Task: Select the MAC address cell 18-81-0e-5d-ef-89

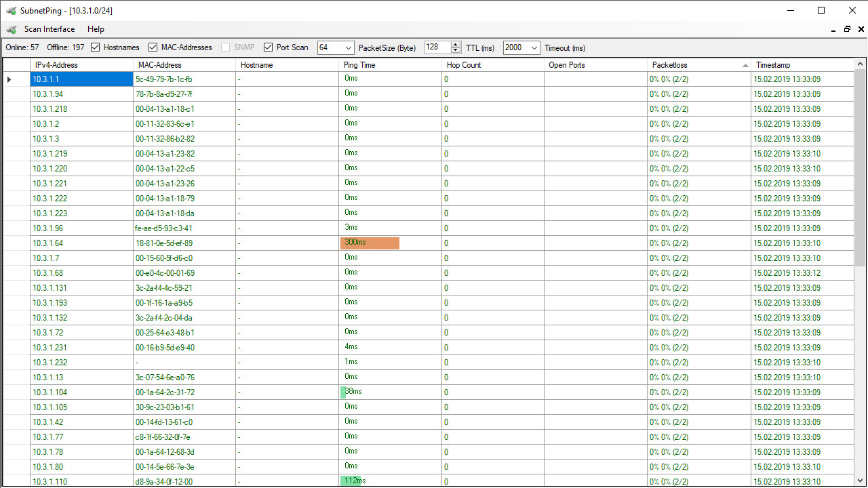Action: 164,243
